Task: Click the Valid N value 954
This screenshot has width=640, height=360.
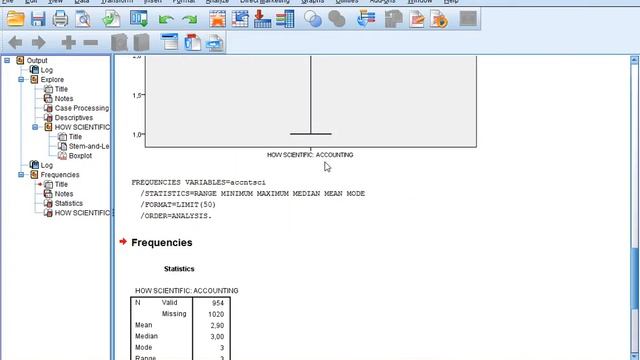Action: pos(218,303)
